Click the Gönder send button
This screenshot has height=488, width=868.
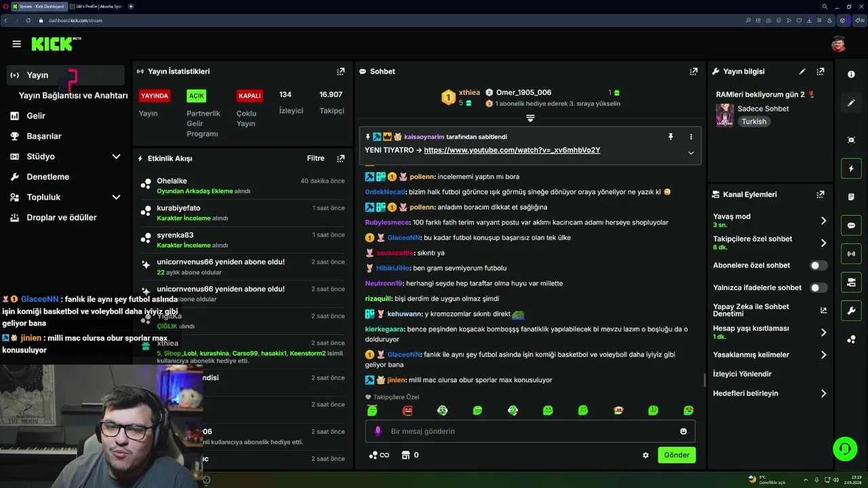point(677,455)
